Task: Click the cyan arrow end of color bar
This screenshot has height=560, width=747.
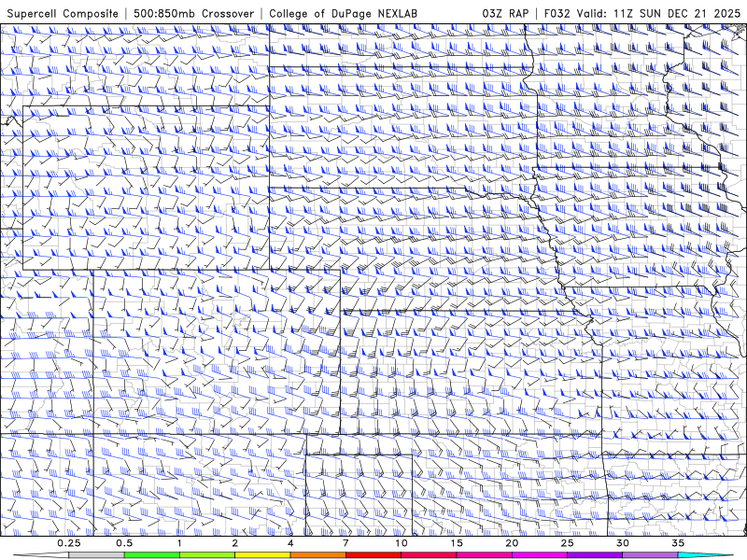Action: point(705,555)
